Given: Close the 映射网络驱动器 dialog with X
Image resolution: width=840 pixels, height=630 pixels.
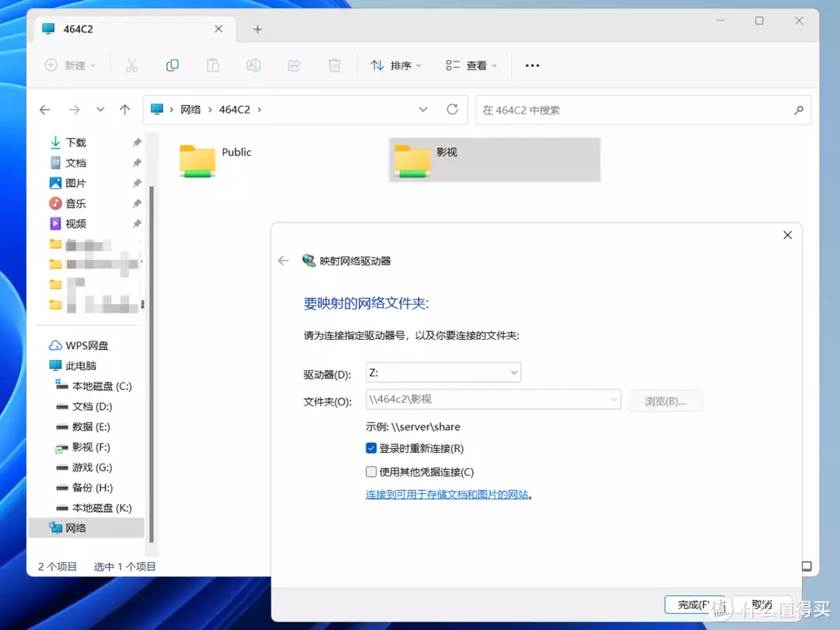Looking at the screenshot, I should 787,235.
